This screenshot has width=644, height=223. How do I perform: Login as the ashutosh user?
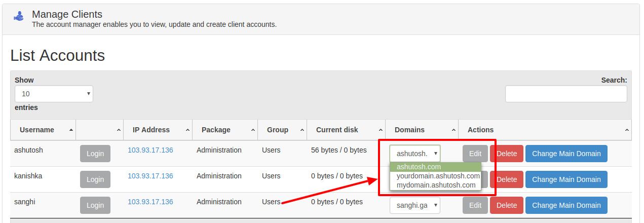95,154
